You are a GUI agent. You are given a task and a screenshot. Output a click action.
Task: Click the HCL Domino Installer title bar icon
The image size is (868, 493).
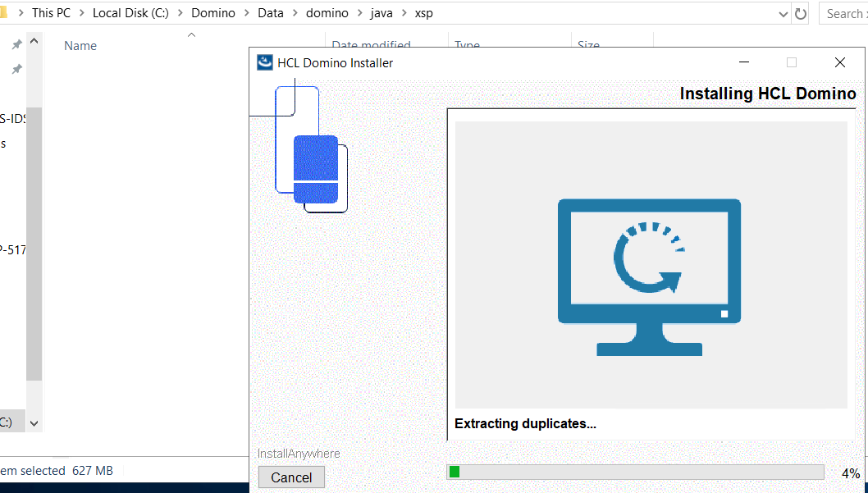[265, 62]
